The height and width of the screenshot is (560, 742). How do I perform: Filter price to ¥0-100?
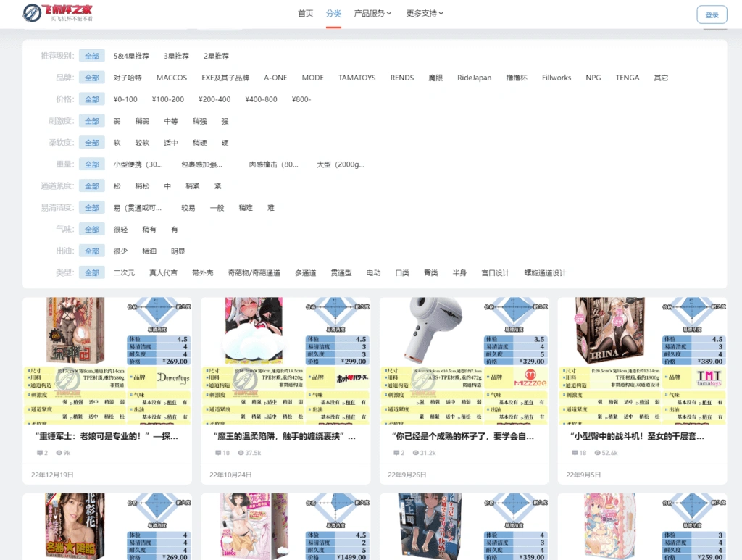click(125, 99)
